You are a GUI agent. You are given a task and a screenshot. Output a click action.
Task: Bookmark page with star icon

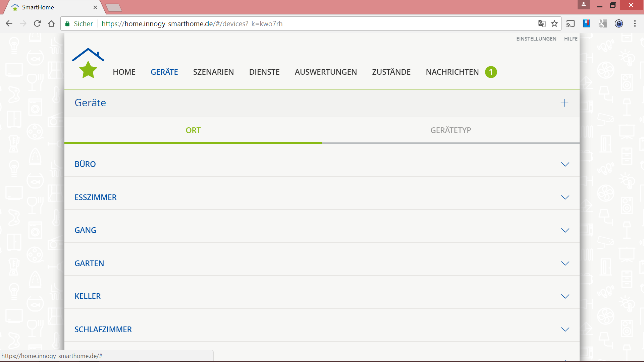point(554,24)
